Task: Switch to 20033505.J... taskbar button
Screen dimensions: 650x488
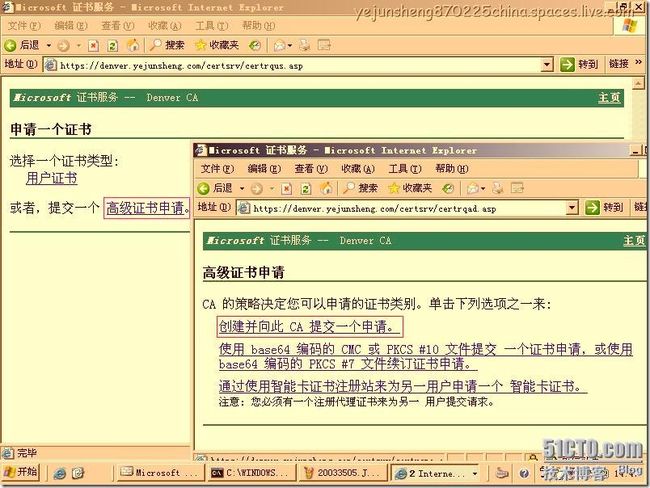Action: [x=342, y=473]
